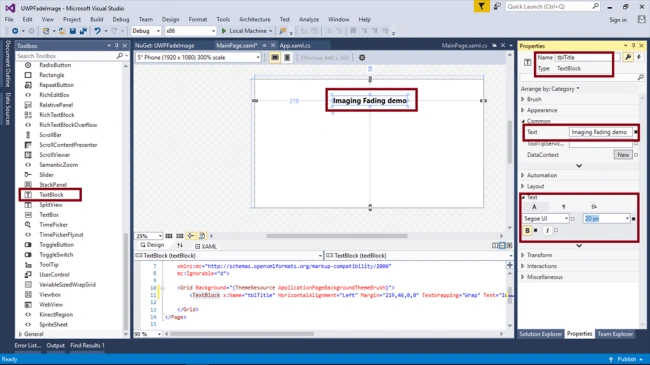Click the Navigate Backward icon
Image resolution: width=650 pixels, height=365 pixels.
coord(15,31)
